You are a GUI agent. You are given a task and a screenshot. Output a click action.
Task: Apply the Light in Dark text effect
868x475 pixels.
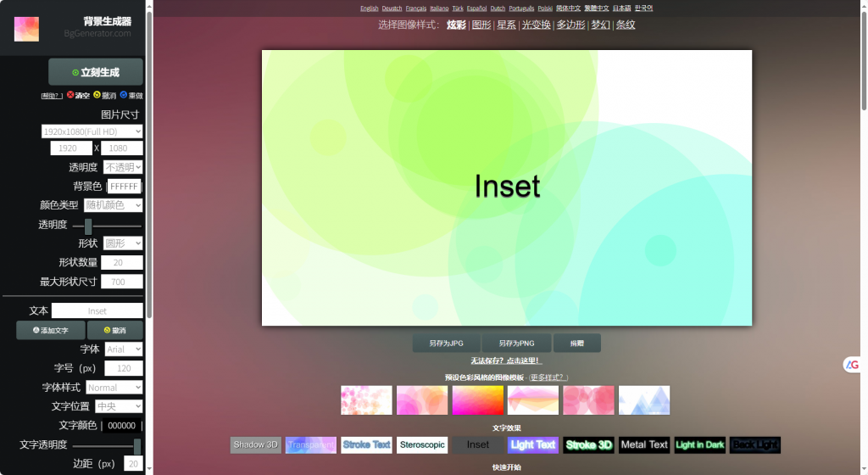699,444
